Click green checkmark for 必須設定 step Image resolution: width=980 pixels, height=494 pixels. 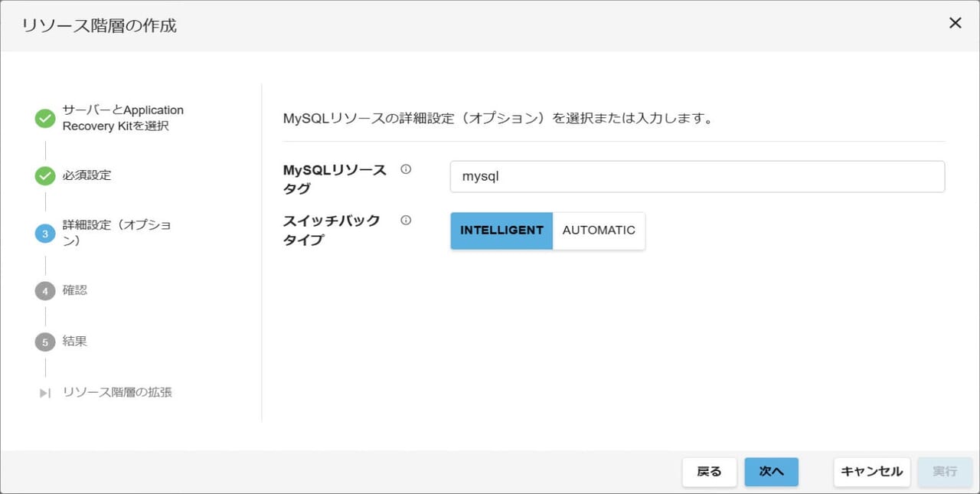click(x=45, y=175)
